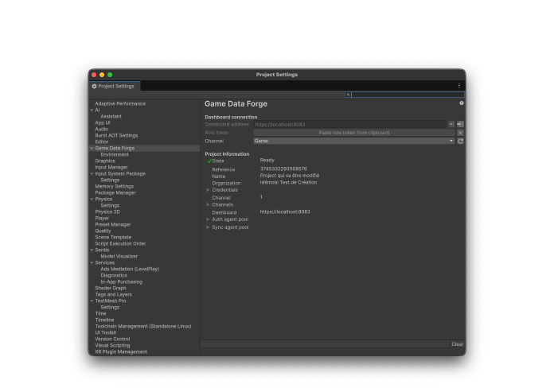Open Assistant under AI
Screen dimensions: 554x392
pyautogui.click(x=111, y=116)
